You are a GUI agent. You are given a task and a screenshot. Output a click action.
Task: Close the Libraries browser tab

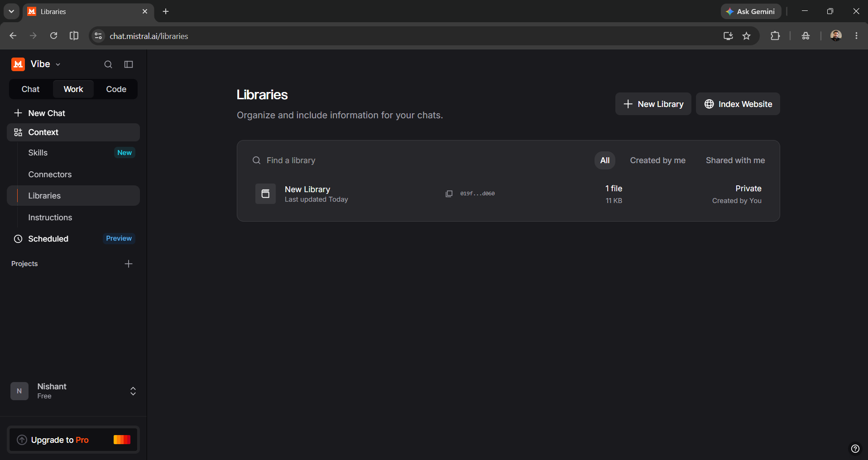pos(145,11)
